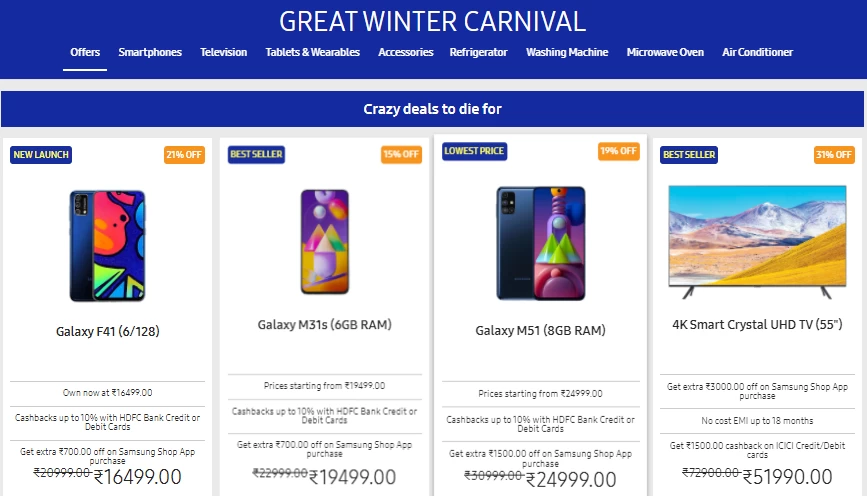
Task: Open the Galaxy M51 product image
Action: 541,243
